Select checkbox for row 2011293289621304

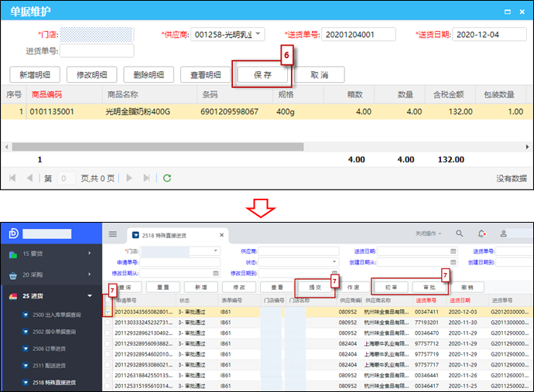coord(108,332)
